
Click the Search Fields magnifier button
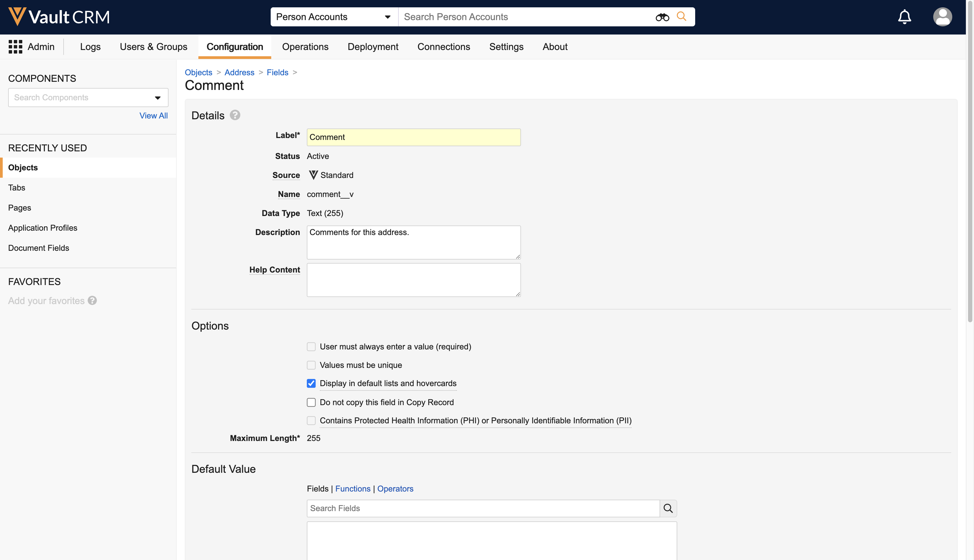point(668,508)
